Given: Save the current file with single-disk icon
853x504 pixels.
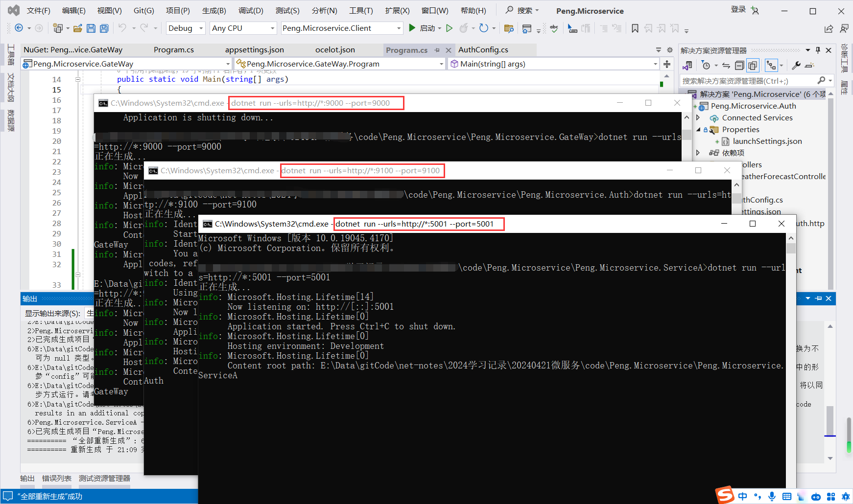Looking at the screenshot, I should 91,28.
